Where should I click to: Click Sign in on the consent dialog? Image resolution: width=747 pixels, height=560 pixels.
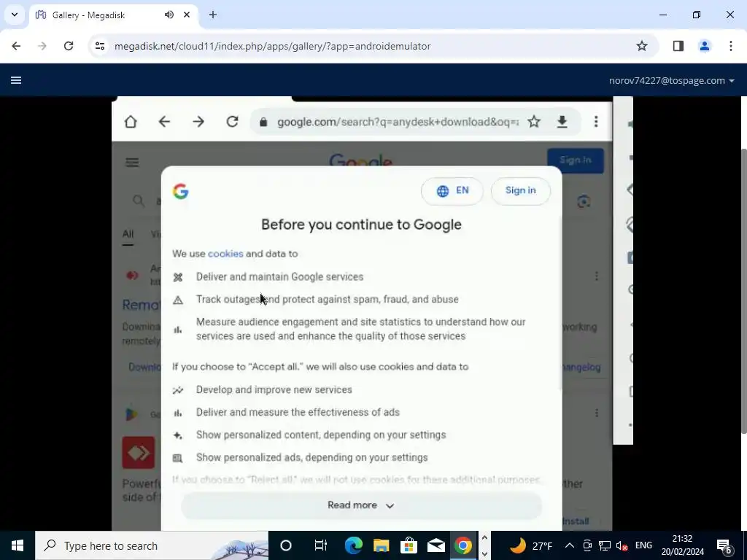pyautogui.click(x=521, y=191)
